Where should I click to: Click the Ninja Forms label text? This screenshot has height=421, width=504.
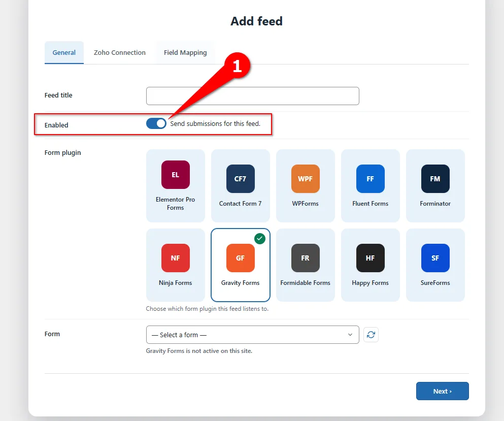click(x=176, y=283)
